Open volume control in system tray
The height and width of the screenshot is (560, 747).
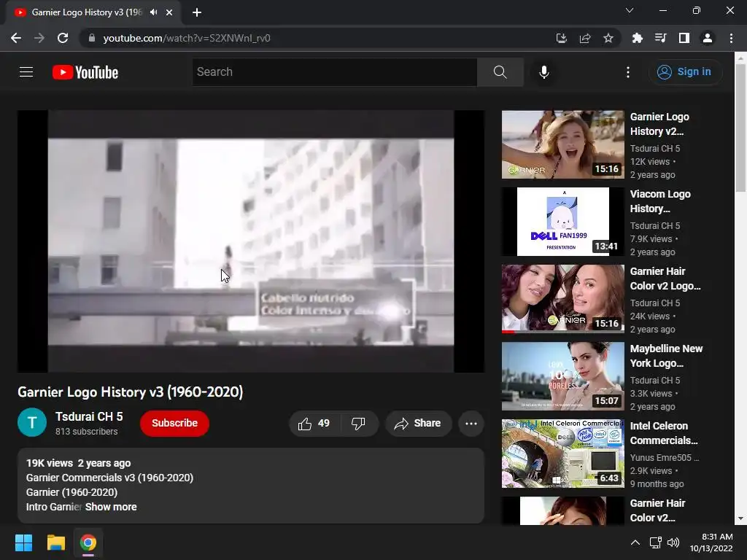click(x=673, y=542)
